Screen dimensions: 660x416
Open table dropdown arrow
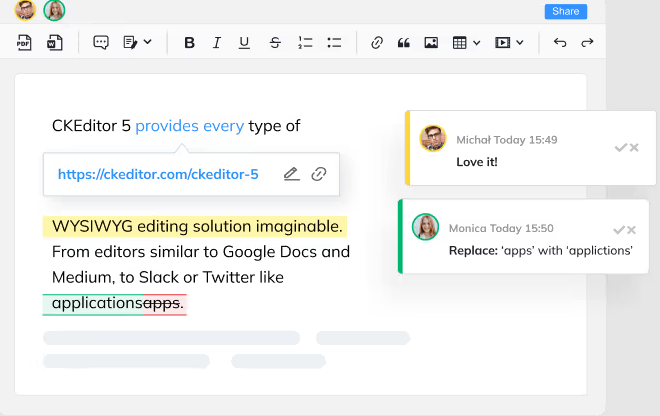click(476, 43)
